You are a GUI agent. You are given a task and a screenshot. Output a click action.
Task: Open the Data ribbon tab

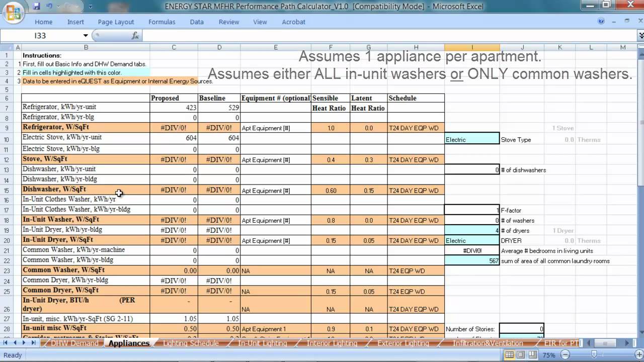pyautogui.click(x=197, y=22)
